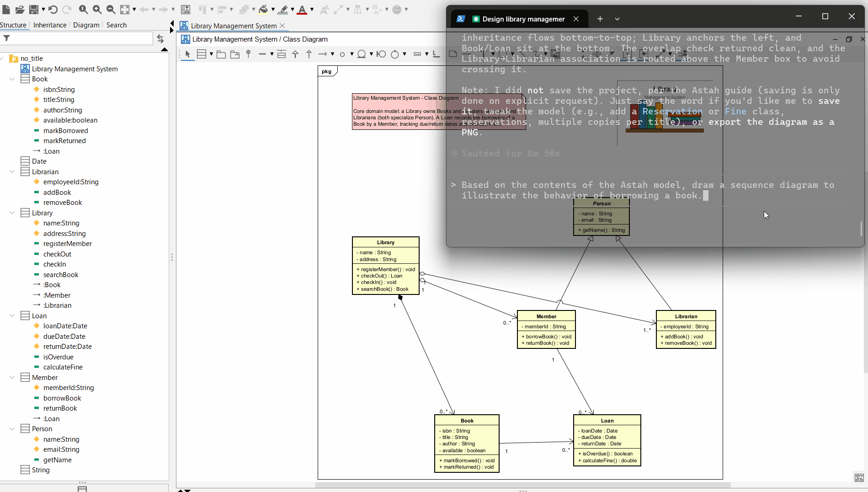This screenshot has height=492, width=868.
Task: Open the line color pen swatch
Action: [x=283, y=9]
